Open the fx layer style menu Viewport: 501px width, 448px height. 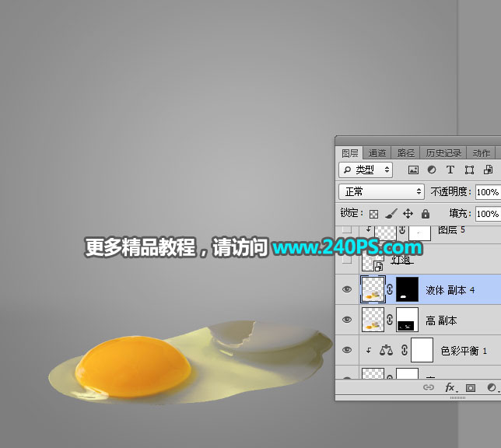point(450,387)
